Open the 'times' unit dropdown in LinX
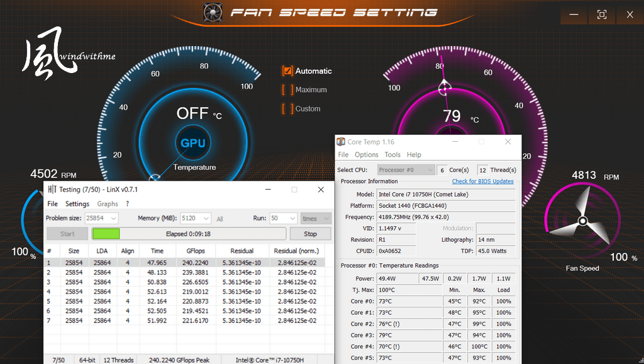This screenshot has height=364, width=644. (316, 219)
